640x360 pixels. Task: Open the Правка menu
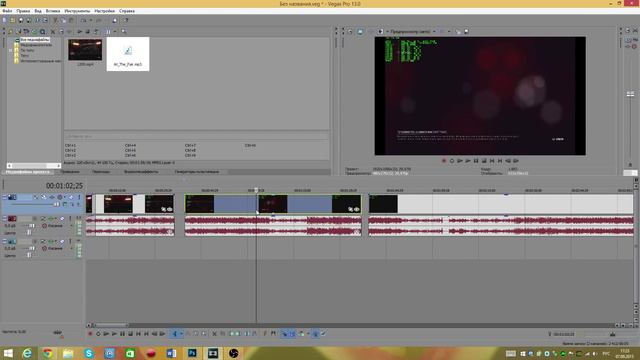pos(23,11)
